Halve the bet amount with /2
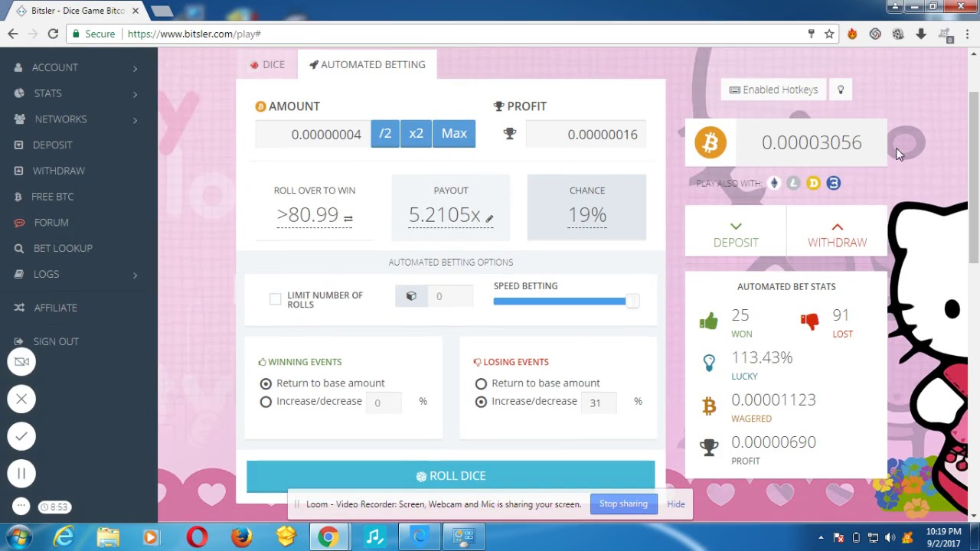Screen dimensions: 980x551 [385, 134]
